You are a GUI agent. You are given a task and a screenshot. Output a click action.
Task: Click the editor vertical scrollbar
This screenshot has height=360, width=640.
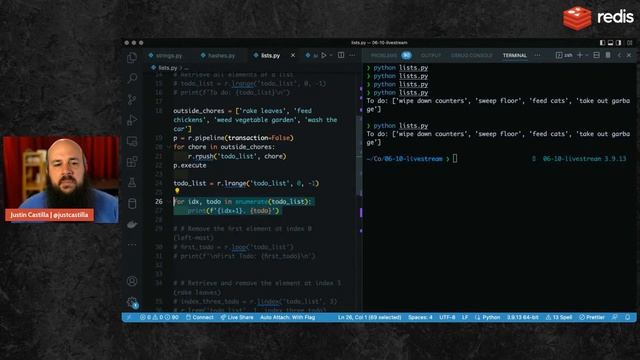[x=360, y=155]
